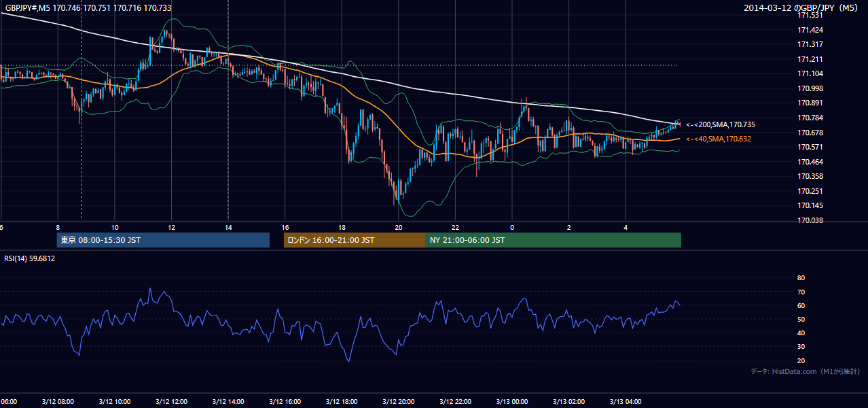This screenshot has height=408, width=868.
Task: Click price axis label 170.251
Action: pyautogui.click(x=810, y=191)
